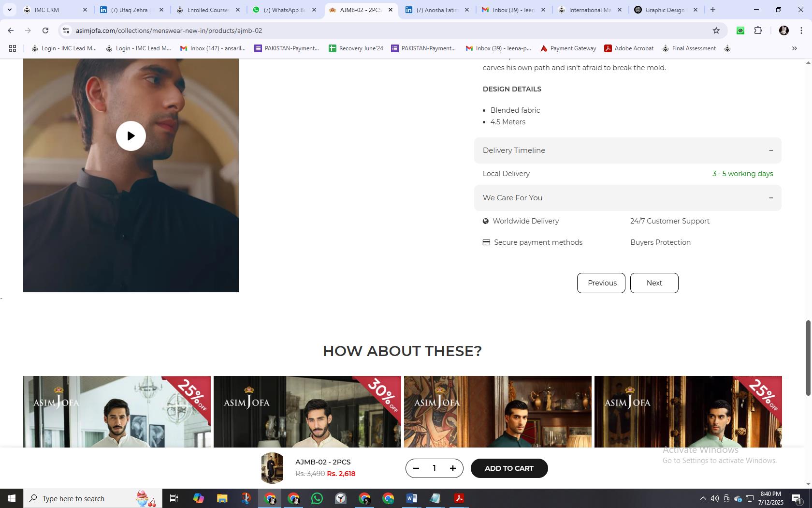Switch to the Inbox (39) Gmail tab

(x=513, y=10)
